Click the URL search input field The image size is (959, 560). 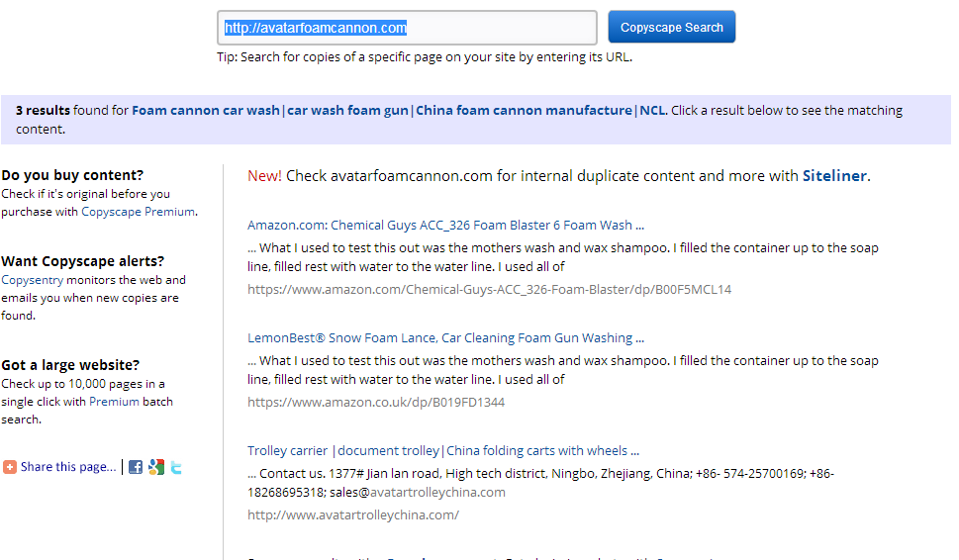point(407,28)
